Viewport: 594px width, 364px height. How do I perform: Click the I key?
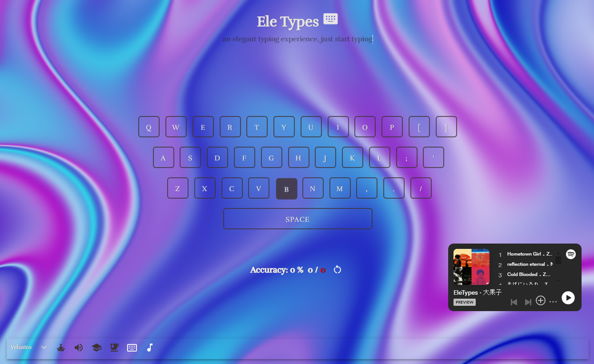(338, 127)
